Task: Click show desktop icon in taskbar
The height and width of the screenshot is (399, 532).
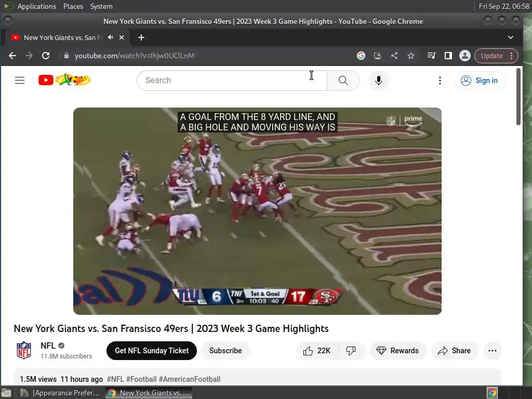Action: [6, 393]
